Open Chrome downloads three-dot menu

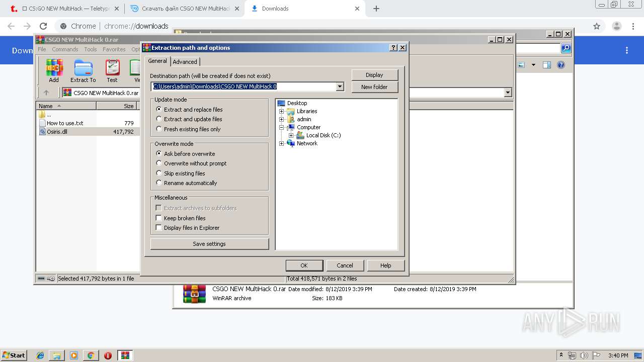coord(627,50)
